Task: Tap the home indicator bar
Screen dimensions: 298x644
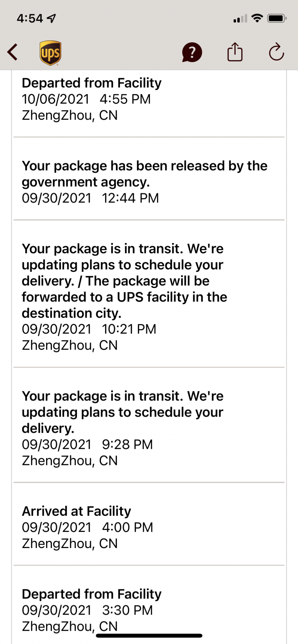Action: point(149,636)
